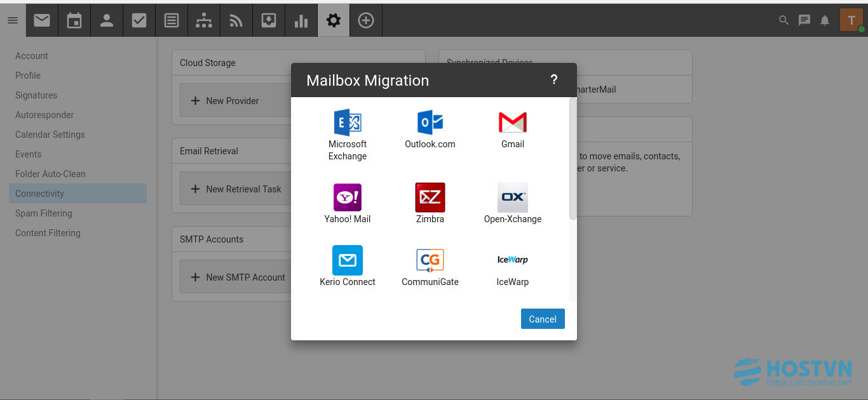The height and width of the screenshot is (400, 868).
Task: Open the Team Workspaces hierarchy icon
Action: [204, 20]
